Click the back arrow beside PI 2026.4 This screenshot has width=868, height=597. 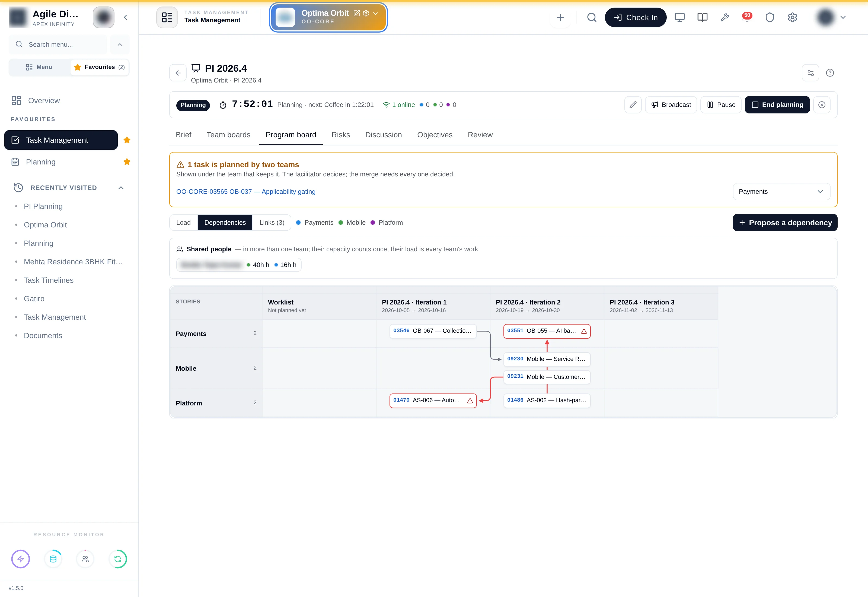(x=178, y=72)
